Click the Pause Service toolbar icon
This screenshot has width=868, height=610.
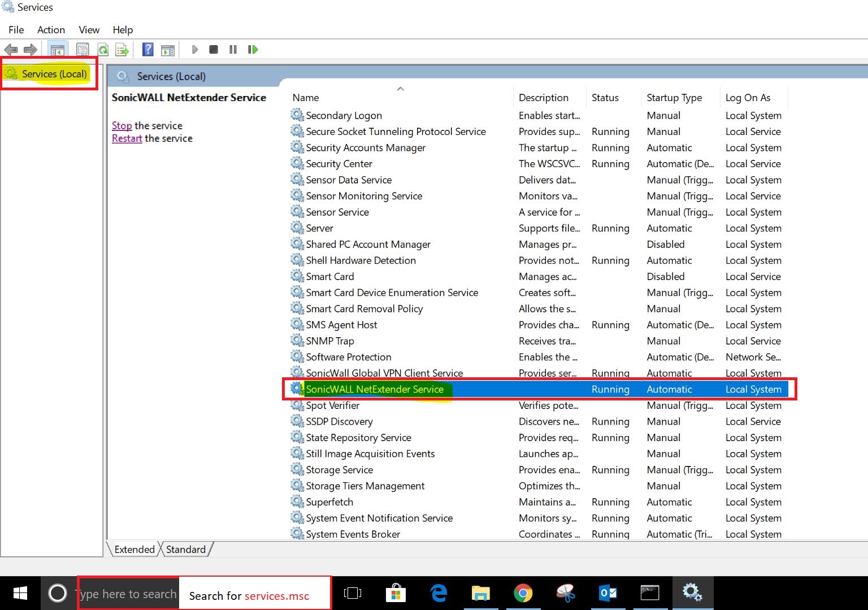pyautogui.click(x=233, y=50)
